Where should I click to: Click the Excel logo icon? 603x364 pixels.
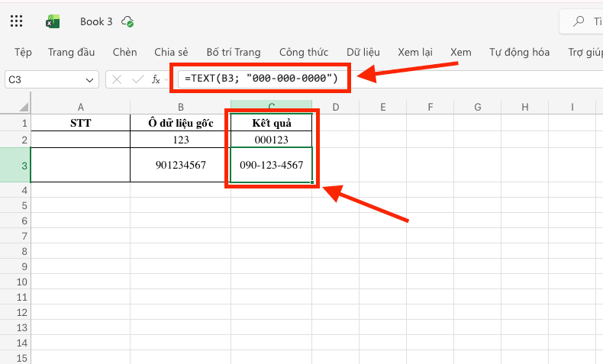pyautogui.click(x=53, y=22)
